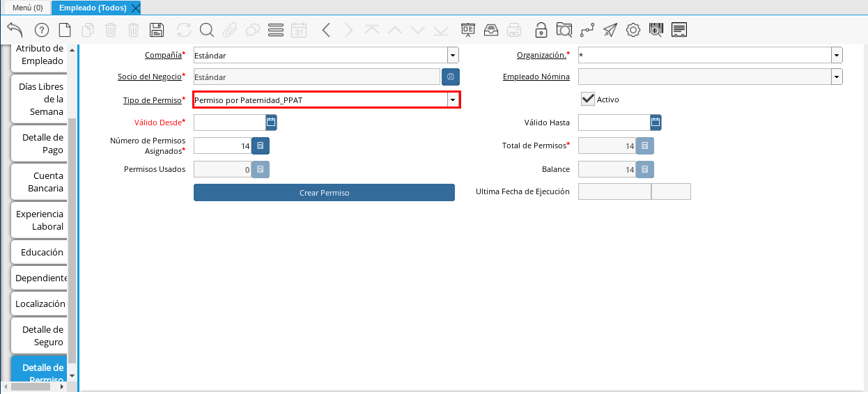This screenshot has width=868, height=394.
Task: Open the gear process settings icon
Action: coord(633,30)
